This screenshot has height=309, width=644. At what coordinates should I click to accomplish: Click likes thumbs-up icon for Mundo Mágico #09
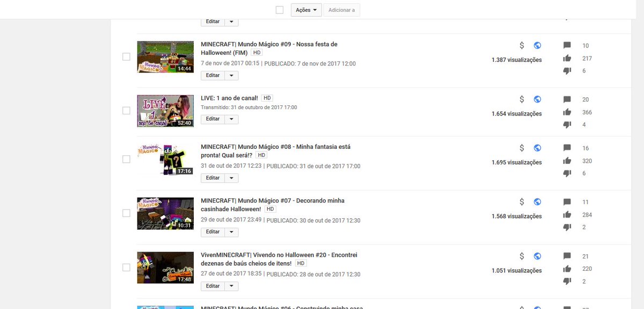567,58
